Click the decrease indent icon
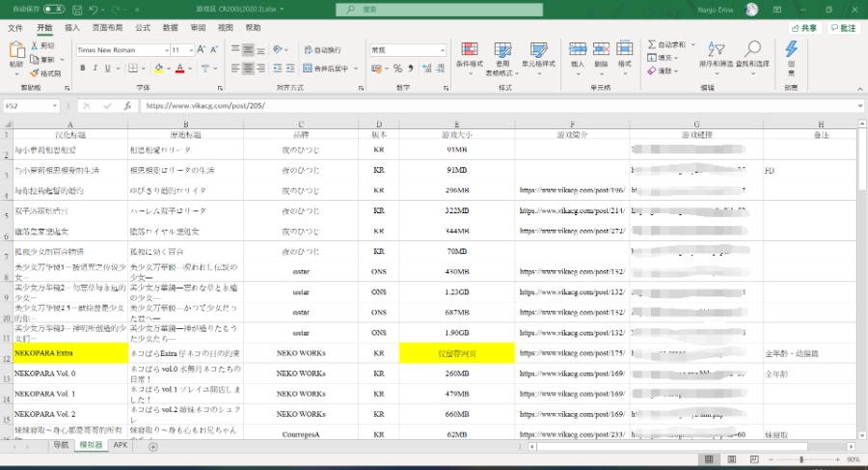The image size is (868, 470). click(x=277, y=69)
